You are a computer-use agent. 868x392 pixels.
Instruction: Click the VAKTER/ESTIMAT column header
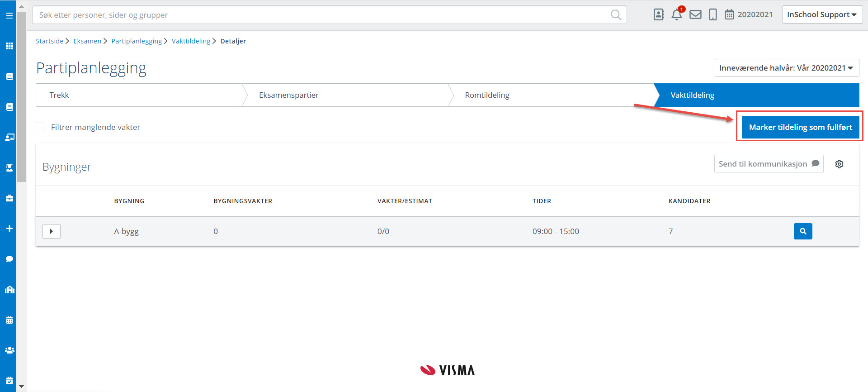coord(405,201)
